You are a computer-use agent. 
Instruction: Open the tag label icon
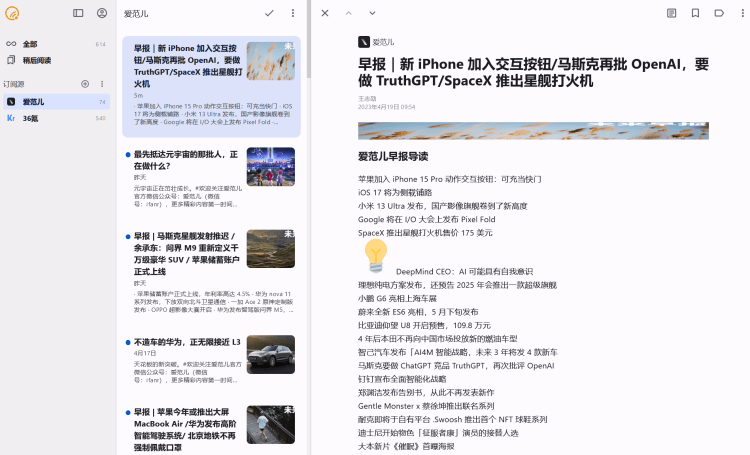[719, 13]
